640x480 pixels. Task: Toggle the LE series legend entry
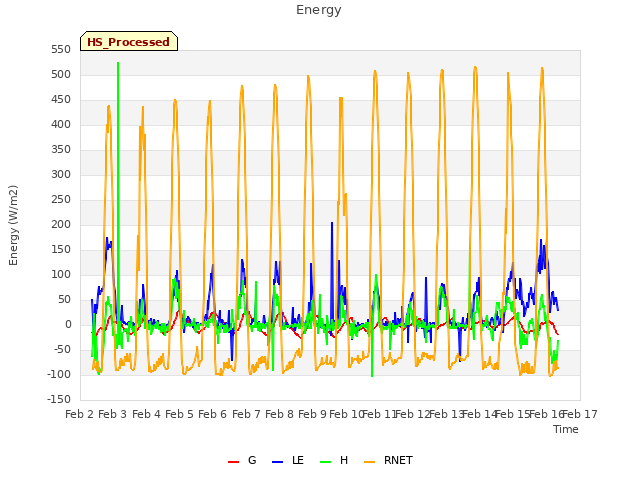pyautogui.click(x=288, y=460)
